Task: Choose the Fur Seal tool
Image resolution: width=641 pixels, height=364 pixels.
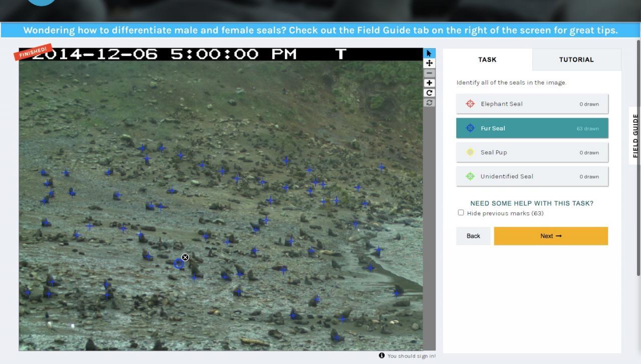Action: click(x=532, y=128)
